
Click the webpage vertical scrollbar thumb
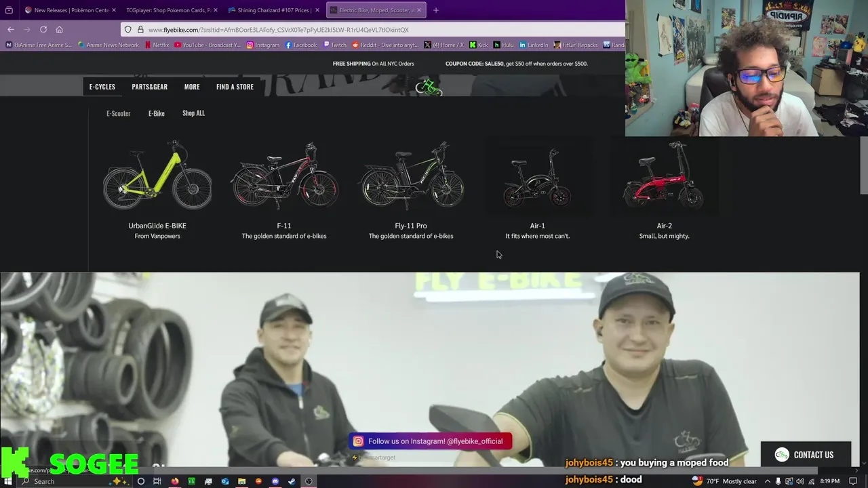pos(864,165)
